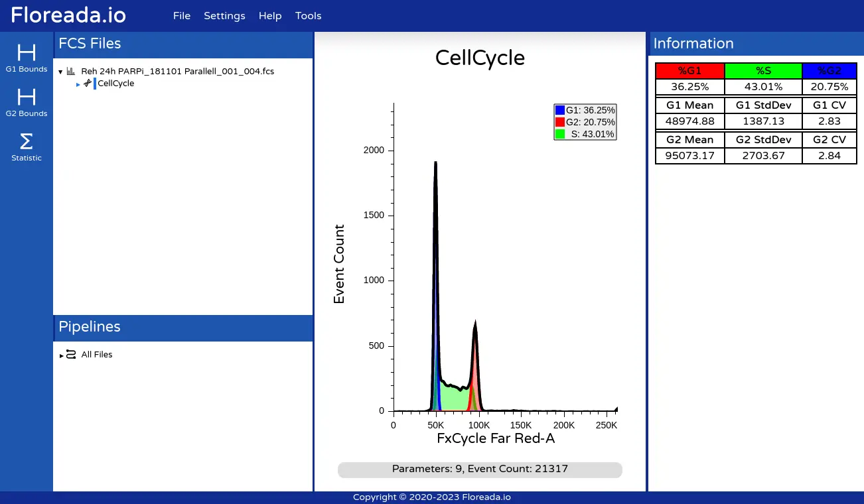Image resolution: width=864 pixels, height=504 pixels.
Task: Open the Tools menu
Action: pyautogui.click(x=308, y=16)
